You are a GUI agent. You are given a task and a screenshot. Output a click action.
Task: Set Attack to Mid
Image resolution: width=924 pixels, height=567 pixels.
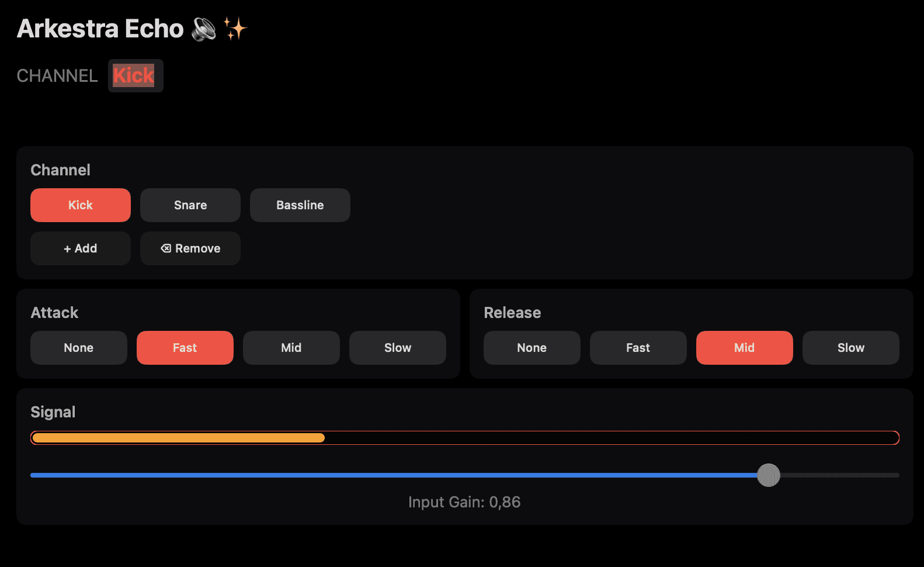(291, 348)
